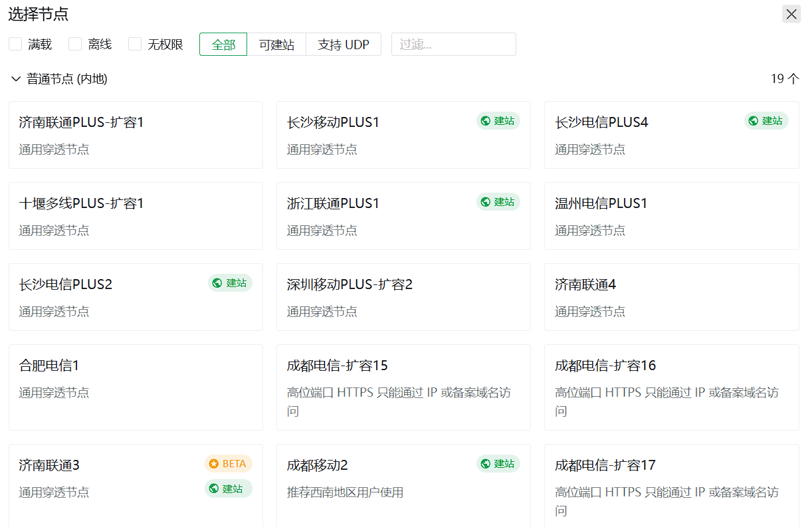
Task: Click the 过滤 search input field
Action: (x=453, y=45)
